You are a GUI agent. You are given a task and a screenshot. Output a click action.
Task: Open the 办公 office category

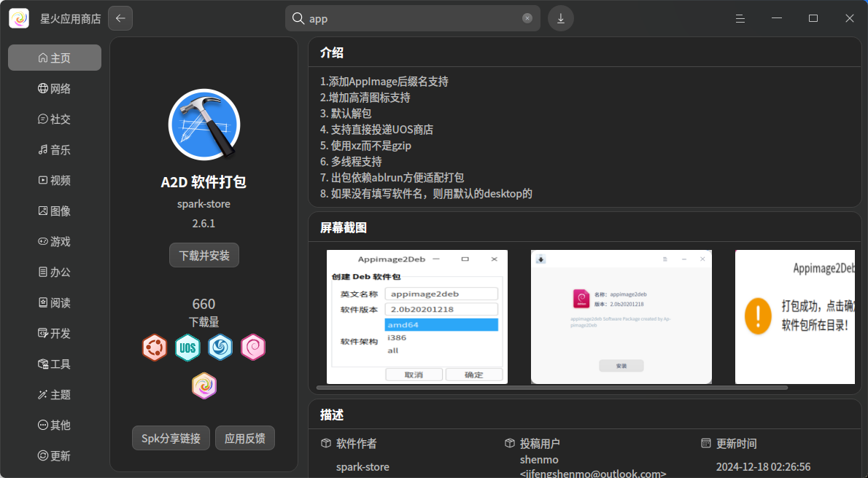pyautogui.click(x=54, y=272)
